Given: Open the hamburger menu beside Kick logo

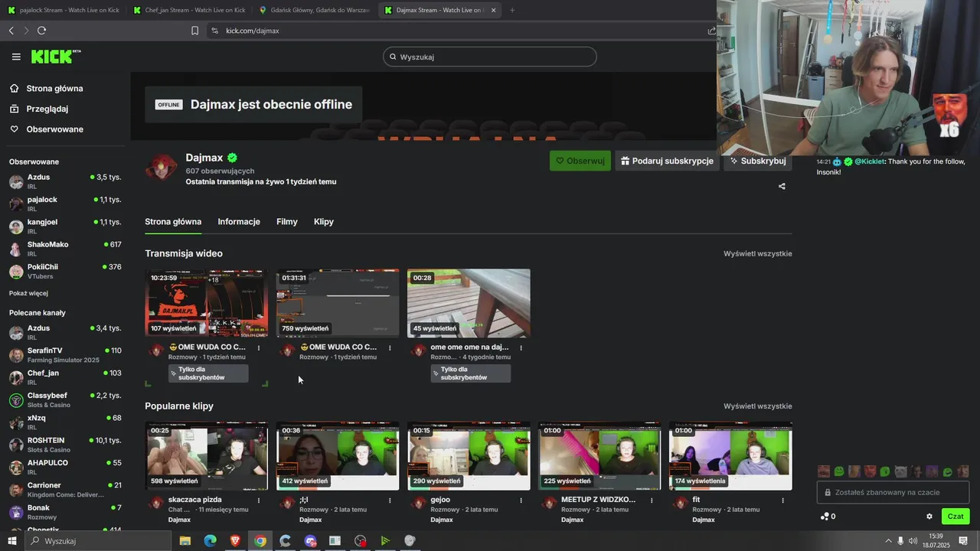Looking at the screenshot, I should click(16, 57).
